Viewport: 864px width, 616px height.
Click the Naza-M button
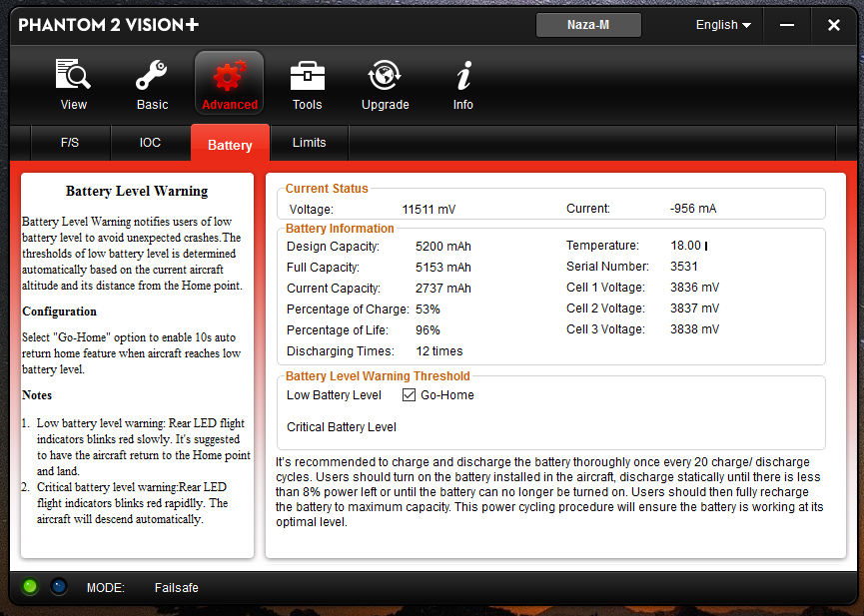click(588, 25)
